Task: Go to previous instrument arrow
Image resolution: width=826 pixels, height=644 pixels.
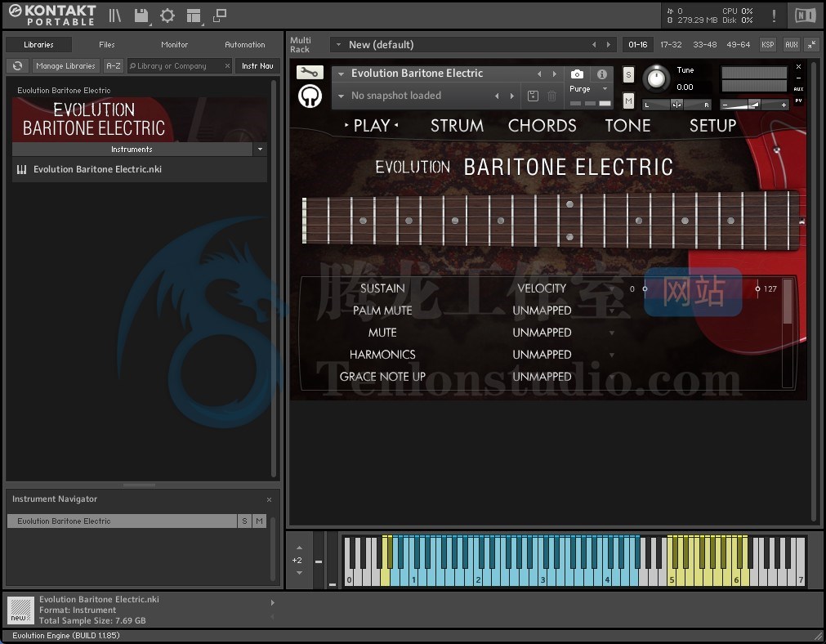Action: tap(539, 74)
